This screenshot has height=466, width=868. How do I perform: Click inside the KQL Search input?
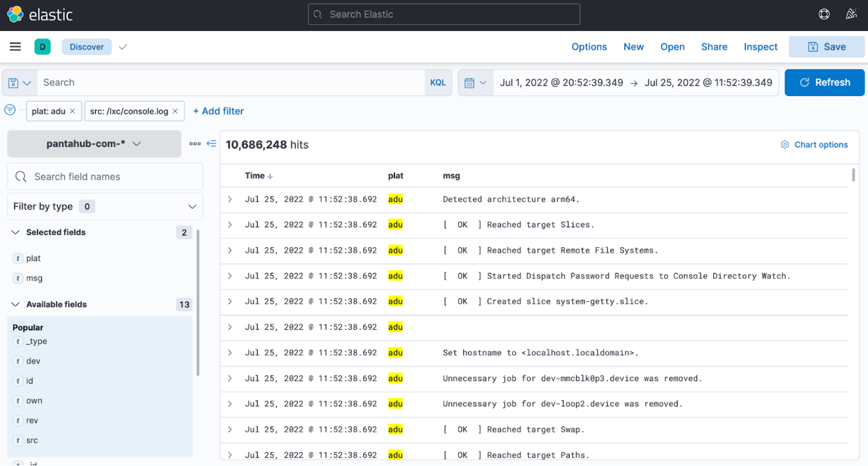click(x=226, y=82)
